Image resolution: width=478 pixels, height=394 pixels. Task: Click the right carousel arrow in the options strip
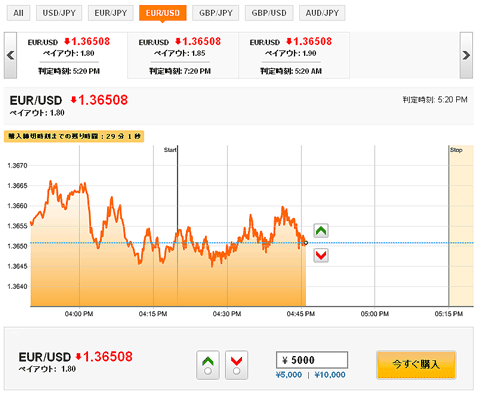[466, 55]
